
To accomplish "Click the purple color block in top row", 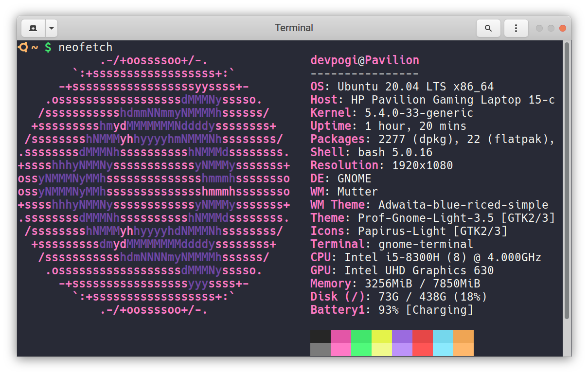I will (x=402, y=336).
